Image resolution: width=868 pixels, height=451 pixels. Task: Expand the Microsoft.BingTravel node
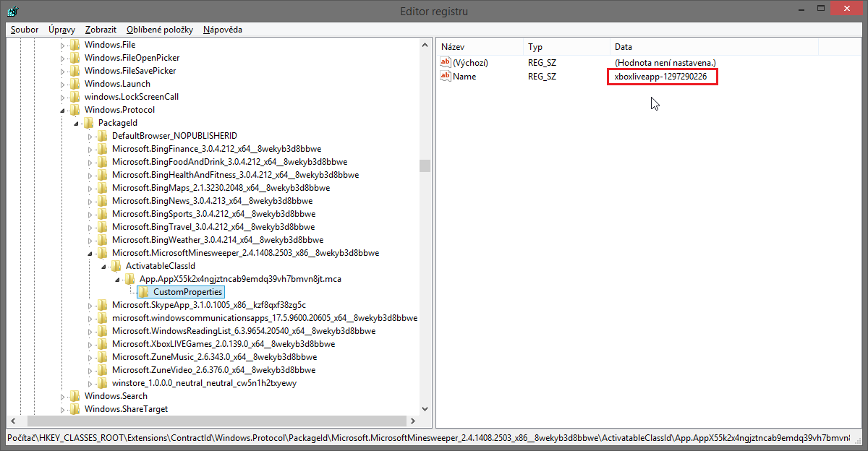[x=90, y=227]
